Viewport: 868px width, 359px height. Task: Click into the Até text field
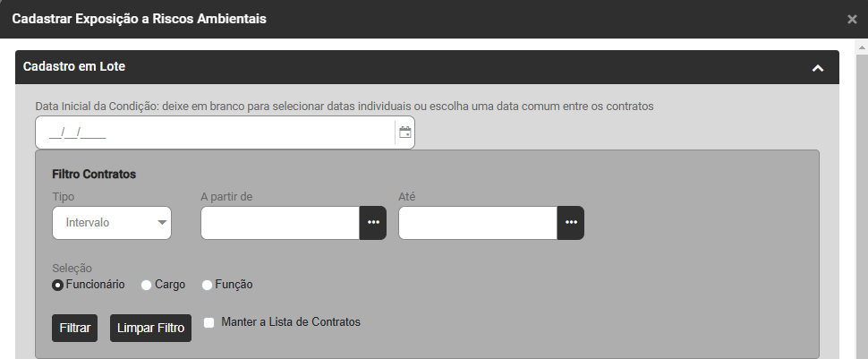coord(478,223)
